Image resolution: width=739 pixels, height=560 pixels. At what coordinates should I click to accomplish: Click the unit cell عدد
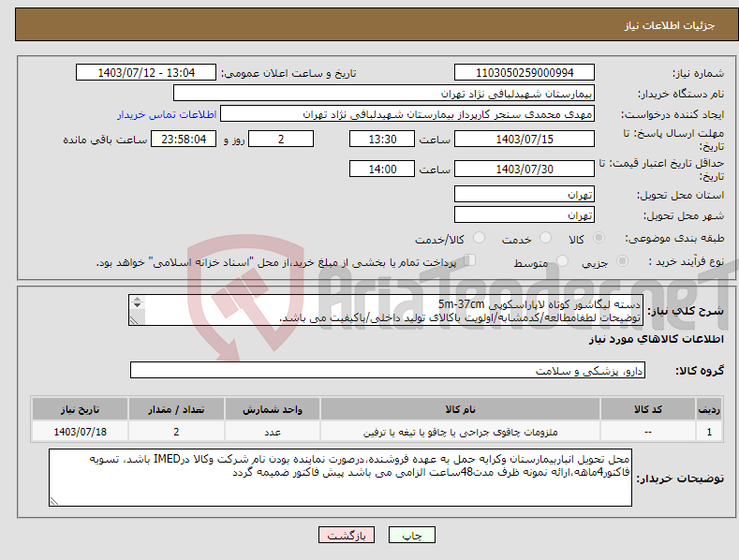273,432
